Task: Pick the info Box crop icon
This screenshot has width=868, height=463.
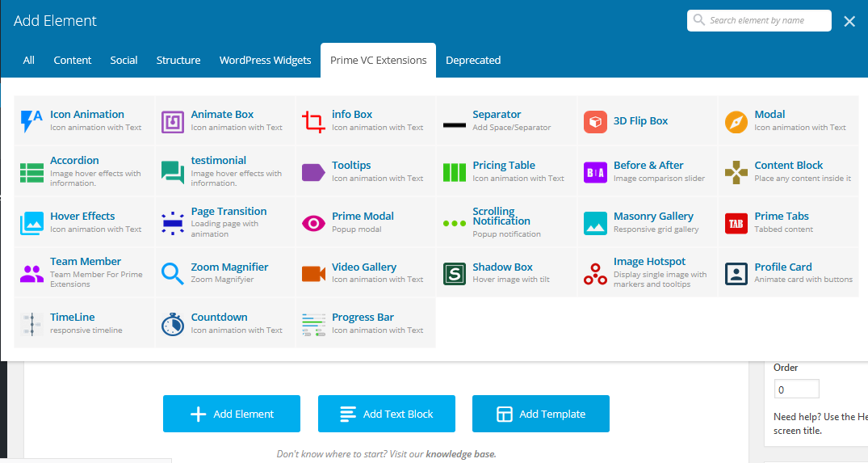Action: pyautogui.click(x=313, y=122)
